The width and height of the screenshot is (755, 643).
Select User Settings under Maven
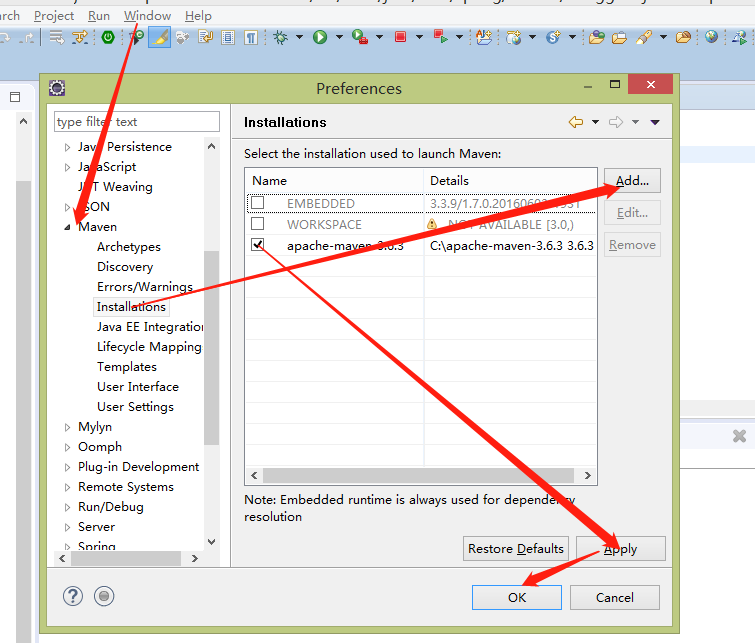click(135, 407)
